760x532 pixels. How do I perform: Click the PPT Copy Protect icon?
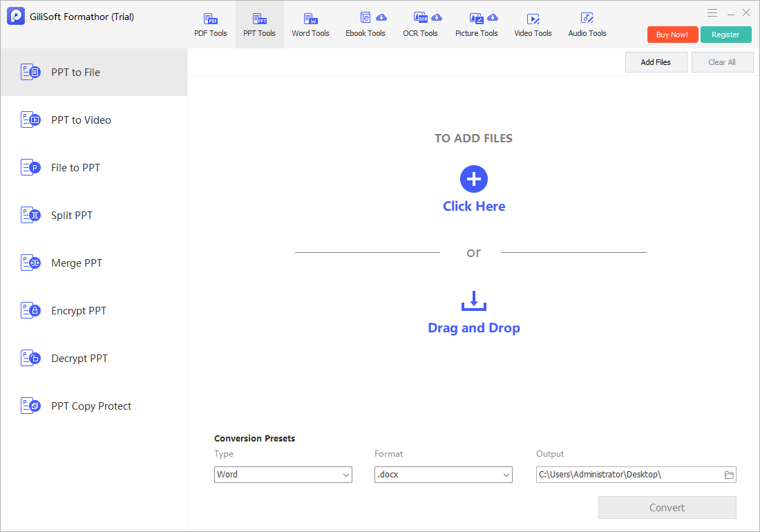[30, 406]
